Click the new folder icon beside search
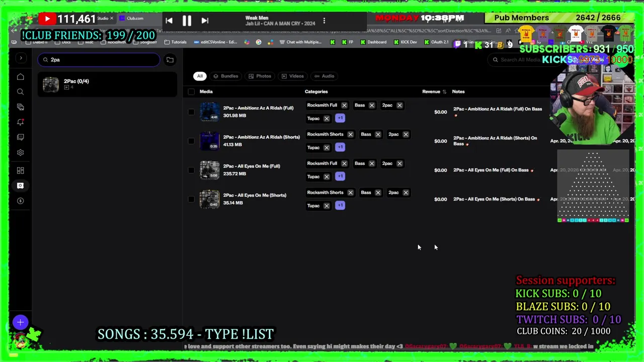The width and height of the screenshot is (644, 362). (170, 60)
